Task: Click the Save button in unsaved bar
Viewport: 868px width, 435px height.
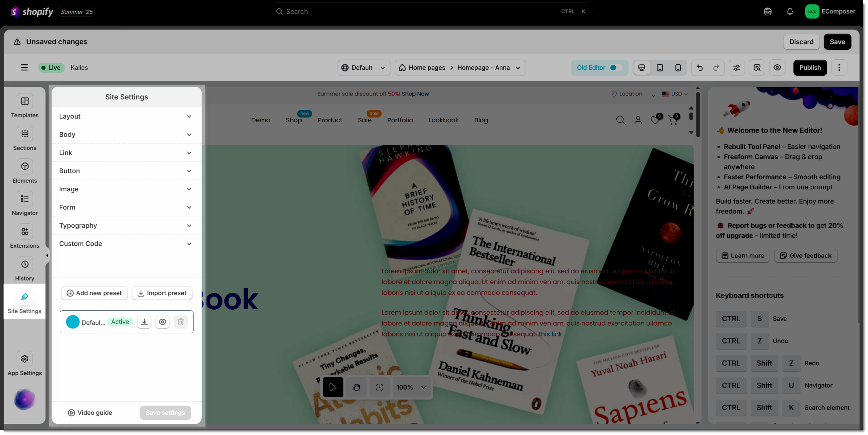Action: 837,42
